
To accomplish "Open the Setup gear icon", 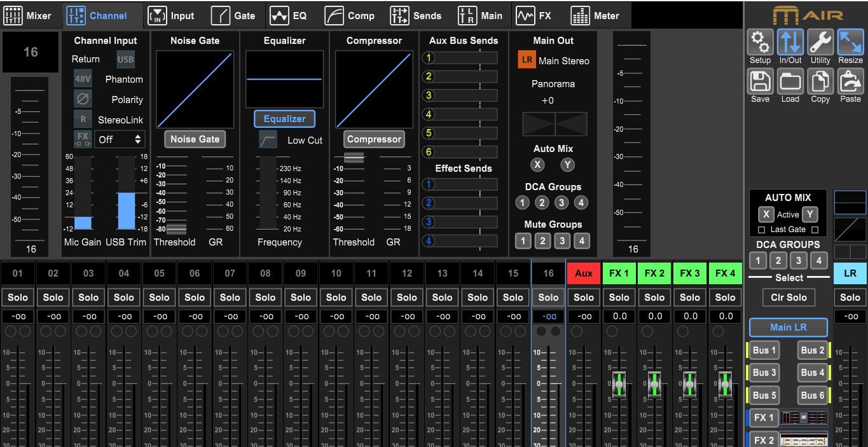I will coord(760,42).
